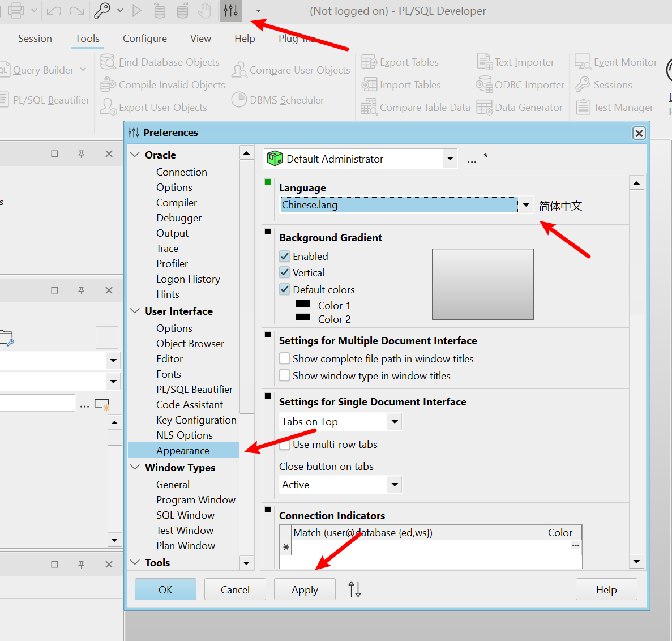This screenshot has width=672, height=641.
Task: Click Color cell ellipsis in Connection Indicators
Action: (x=576, y=545)
